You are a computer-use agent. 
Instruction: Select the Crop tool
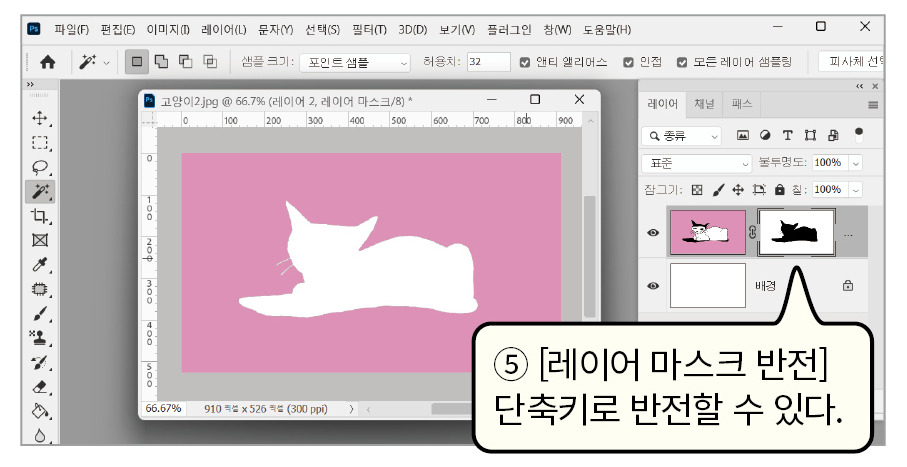click(x=39, y=216)
